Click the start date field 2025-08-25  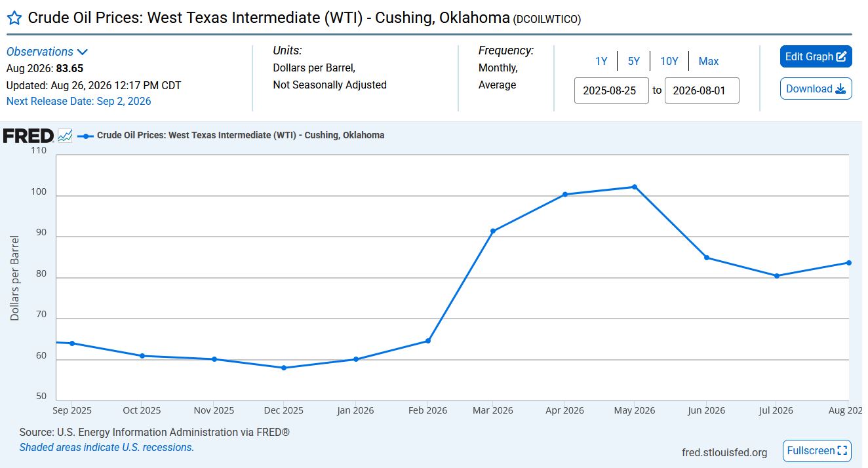pyautogui.click(x=612, y=90)
